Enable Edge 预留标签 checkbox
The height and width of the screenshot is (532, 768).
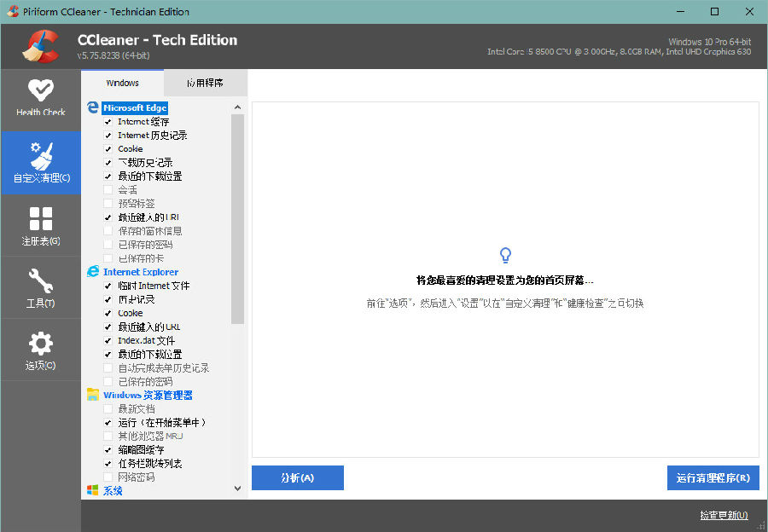(108, 204)
